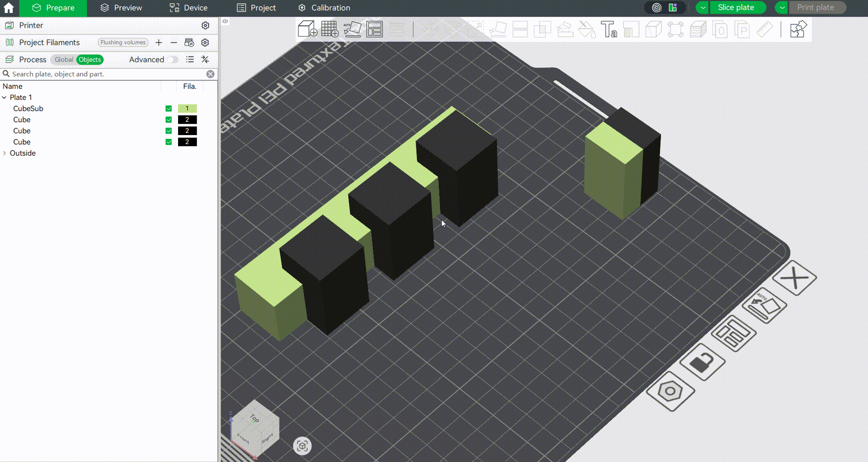This screenshot has height=462, width=868.
Task: Click the compare presets icon
Action: pos(205,59)
